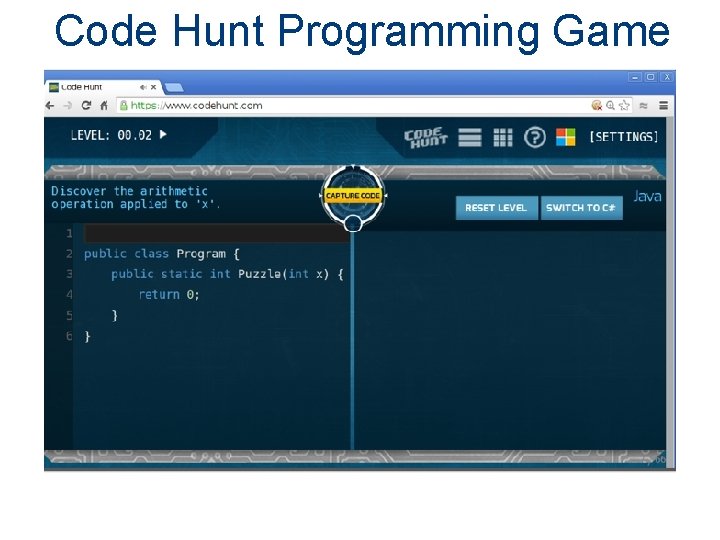Bookmark this page with the star
The width and height of the screenshot is (720, 540).
624,106
